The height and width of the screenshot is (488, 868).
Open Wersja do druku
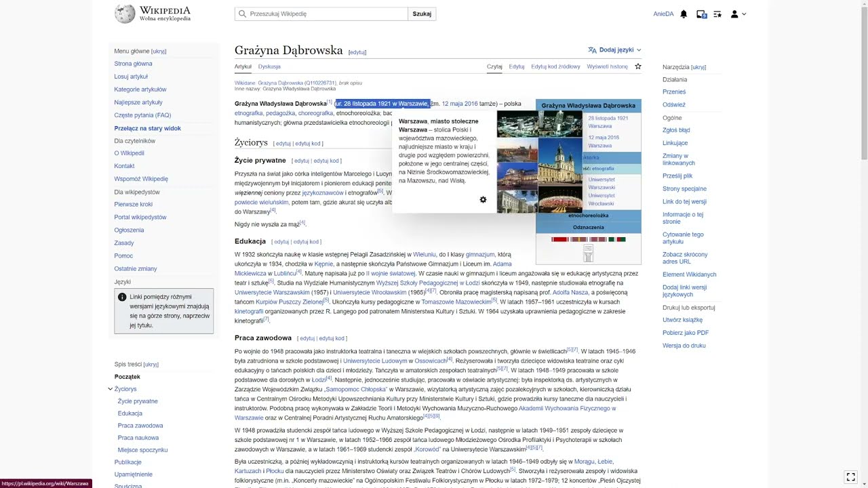click(684, 346)
